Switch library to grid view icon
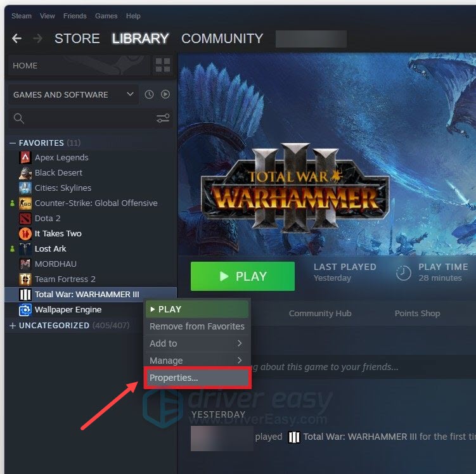476x474 pixels. click(163, 65)
